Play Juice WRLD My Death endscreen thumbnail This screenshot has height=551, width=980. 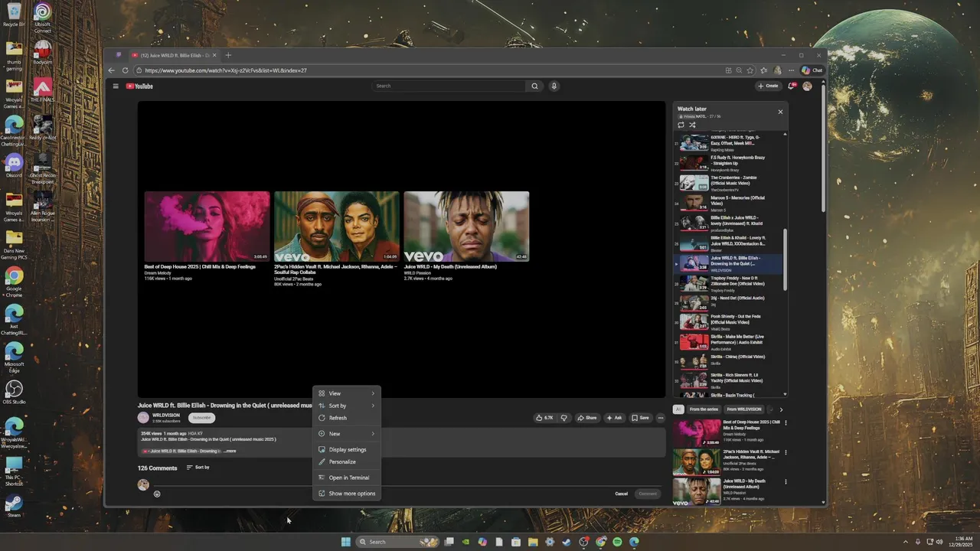click(466, 227)
